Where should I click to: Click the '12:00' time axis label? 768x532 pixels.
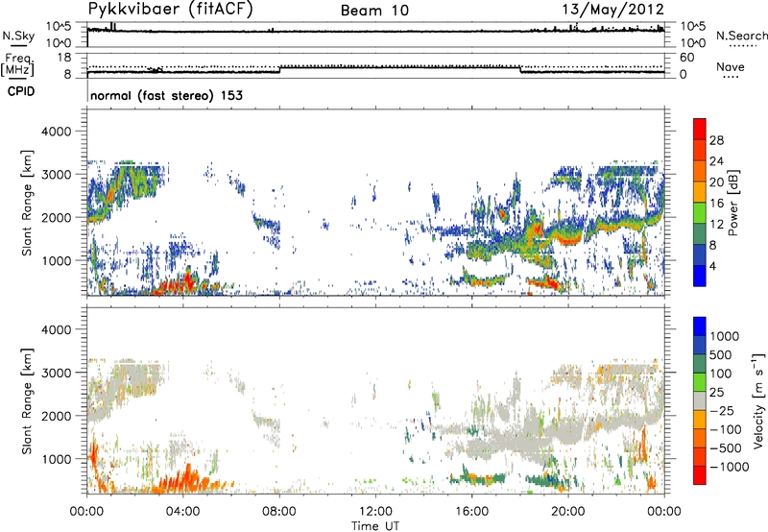click(x=375, y=512)
